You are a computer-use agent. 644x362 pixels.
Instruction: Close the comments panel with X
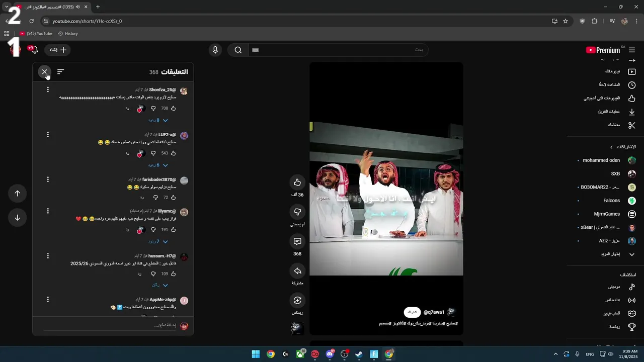click(x=44, y=72)
